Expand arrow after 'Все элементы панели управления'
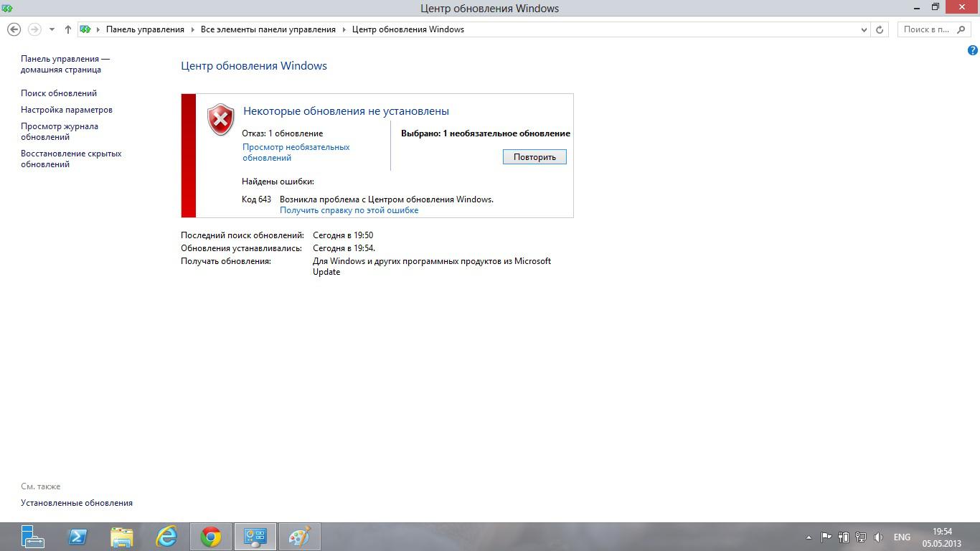This screenshot has height=551, width=980. click(344, 29)
